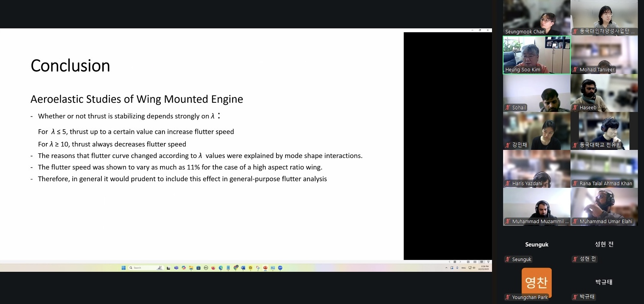Start Slide Show view from status bar

(488, 262)
